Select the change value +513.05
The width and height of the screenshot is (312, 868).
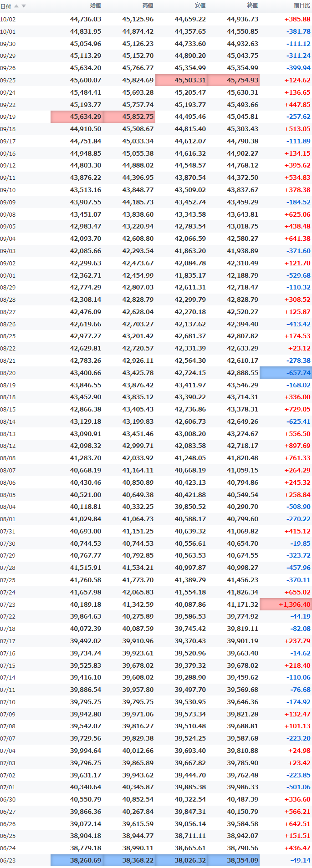click(297, 129)
